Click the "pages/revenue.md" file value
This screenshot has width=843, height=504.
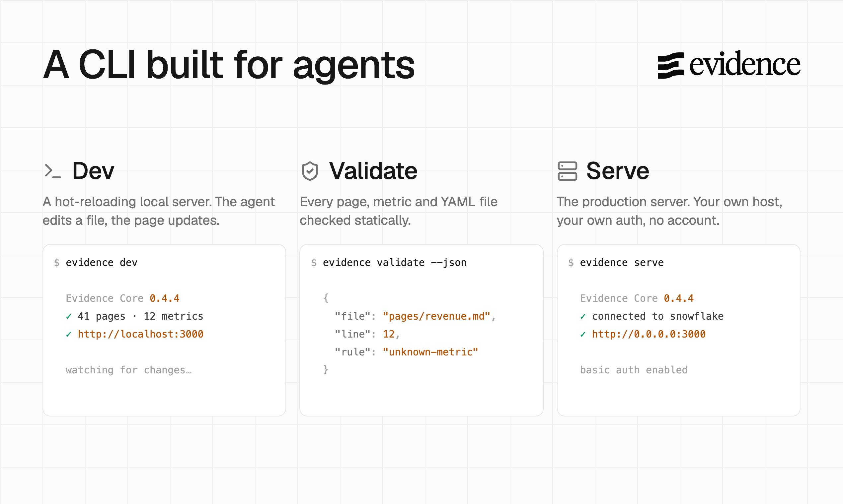pyautogui.click(x=436, y=316)
